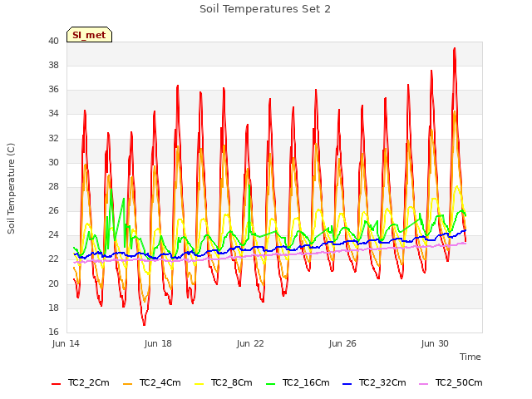Click the 20 y-axis tick label
Image resolution: width=532 pixels, height=399 pixels.
(x=53, y=283)
